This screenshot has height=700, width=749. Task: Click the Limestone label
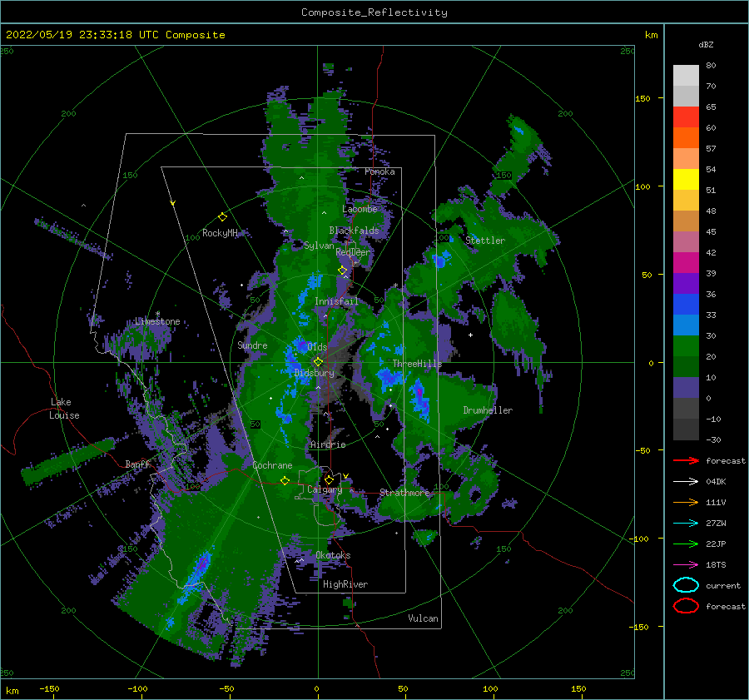pyautogui.click(x=157, y=321)
